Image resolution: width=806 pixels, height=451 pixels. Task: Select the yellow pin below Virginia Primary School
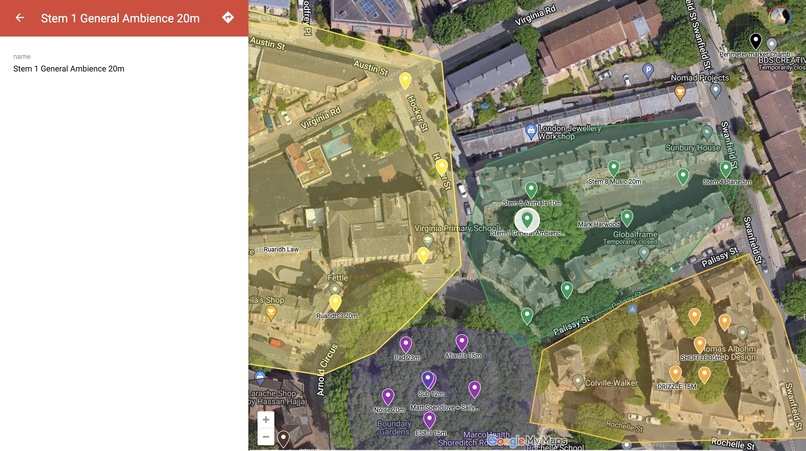423,256
